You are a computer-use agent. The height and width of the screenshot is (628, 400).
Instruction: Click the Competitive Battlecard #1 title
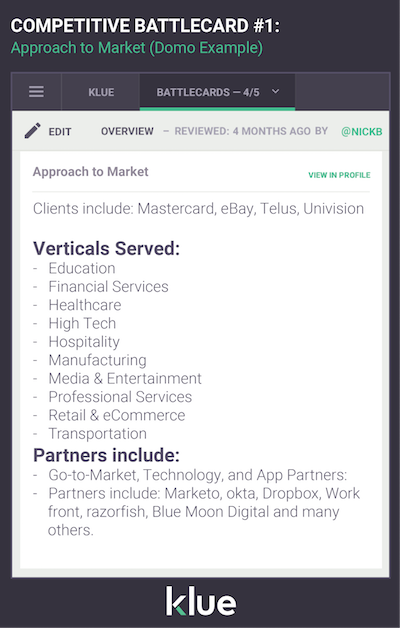[x=145, y=26]
